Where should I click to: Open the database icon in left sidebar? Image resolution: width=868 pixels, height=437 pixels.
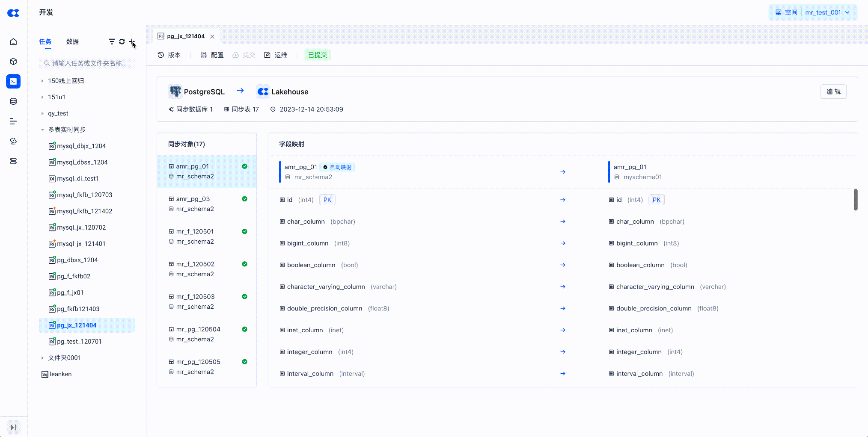(x=13, y=101)
